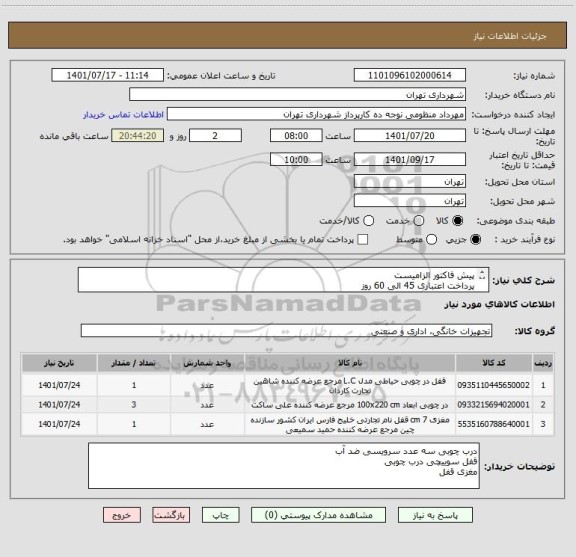Select the خدمت radio button
The image size is (576, 557).
418,221
